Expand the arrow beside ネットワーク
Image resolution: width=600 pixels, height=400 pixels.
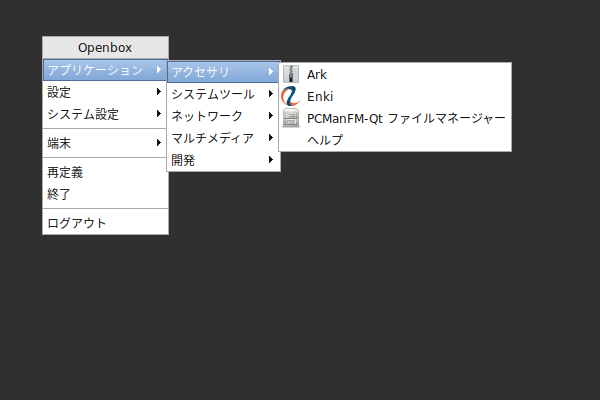point(271,116)
